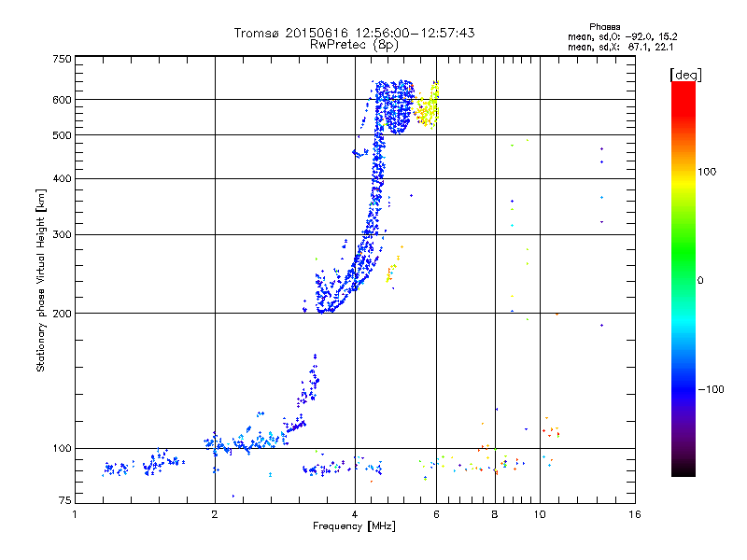
Task: Click the RwPretec (8p) subtitle
Action: pyautogui.click(x=354, y=44)
